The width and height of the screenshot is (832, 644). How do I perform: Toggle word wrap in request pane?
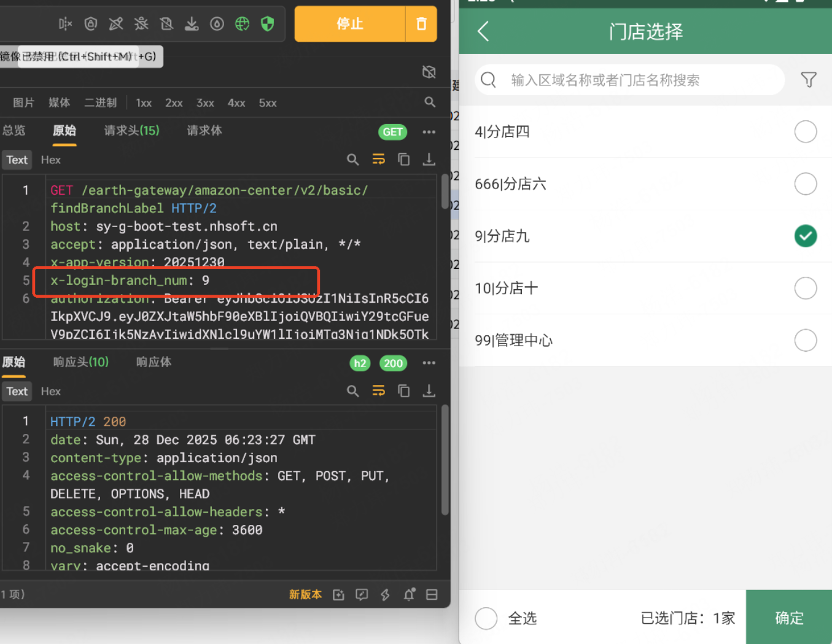[x=378, y=160]
